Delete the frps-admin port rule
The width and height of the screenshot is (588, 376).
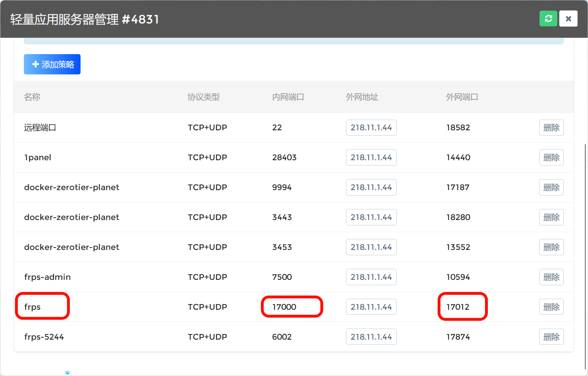551,277
